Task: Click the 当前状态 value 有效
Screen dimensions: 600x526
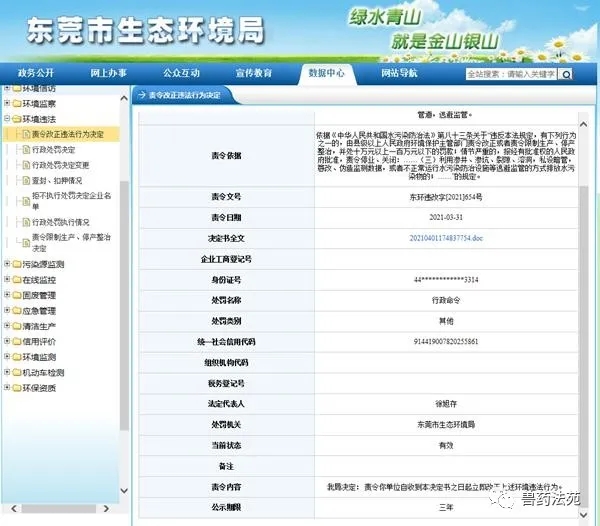Action: [446, 445]
